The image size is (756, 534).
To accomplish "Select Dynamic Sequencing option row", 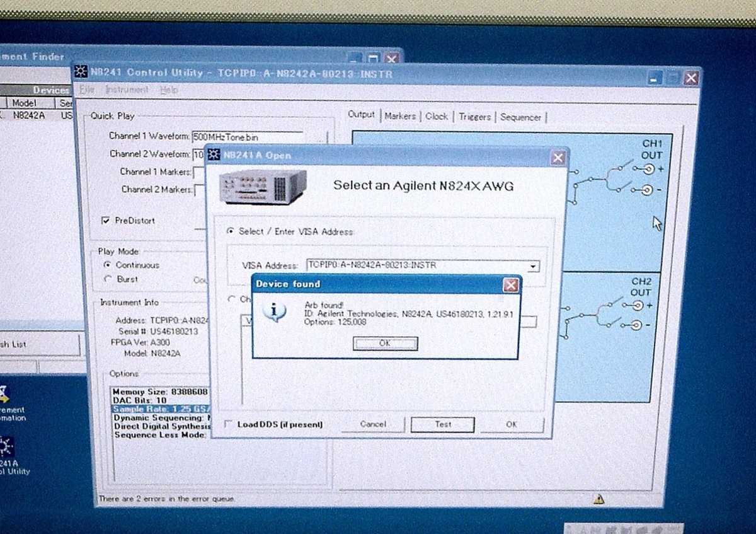I will click(160, 417).
